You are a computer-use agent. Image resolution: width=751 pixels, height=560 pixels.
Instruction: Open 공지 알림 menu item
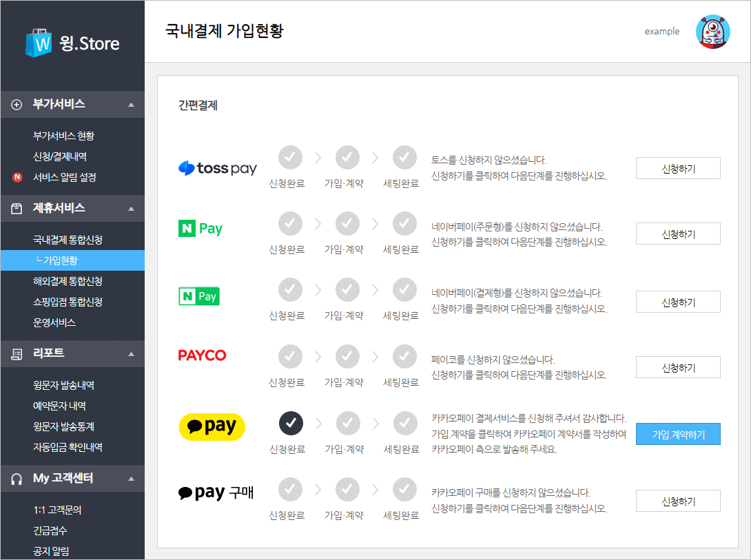point(51,551)
